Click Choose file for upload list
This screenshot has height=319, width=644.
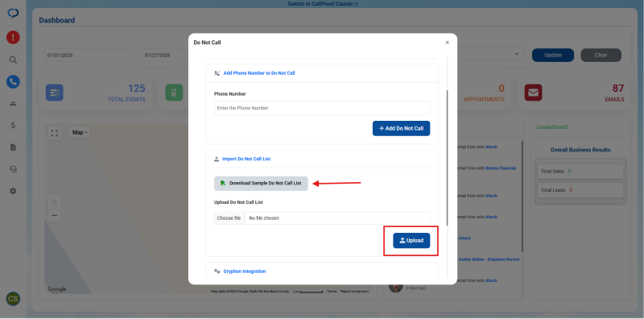pyautogui.click(x=229, y=218)
